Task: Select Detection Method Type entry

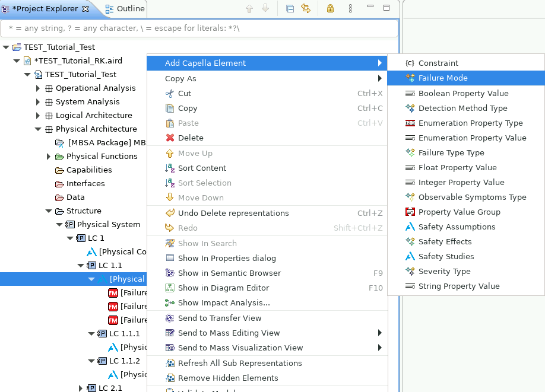Action: pyautogui.click(x=466, y=109)
